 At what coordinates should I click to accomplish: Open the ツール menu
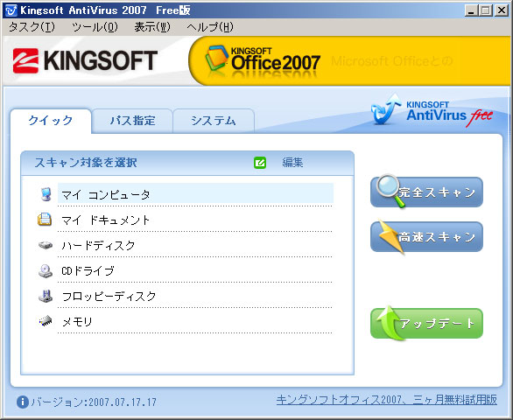click(95, 27)
